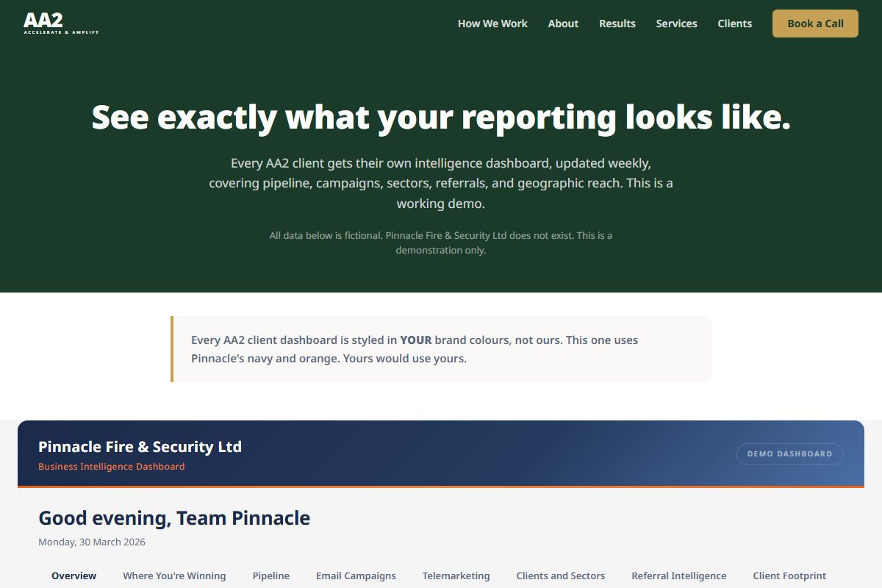Open the Results page from the navbar
This screenshot has width=882, height=588.
617,23
